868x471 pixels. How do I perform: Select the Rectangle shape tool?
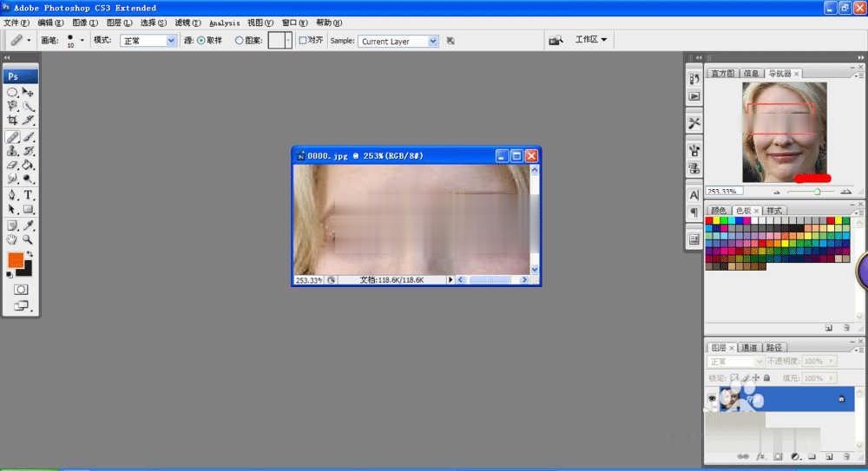tap(28, 209)
